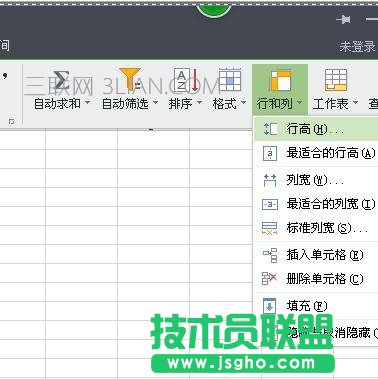Expand the 自动求和 dropdown arrow
378x379 pixels.
88,102
